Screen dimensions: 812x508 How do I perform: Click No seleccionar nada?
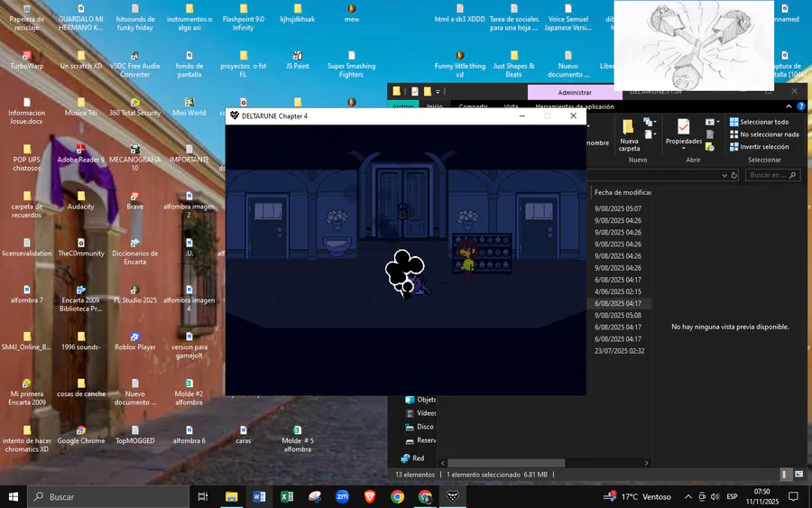pyautogui.click(x=764, y=134)
